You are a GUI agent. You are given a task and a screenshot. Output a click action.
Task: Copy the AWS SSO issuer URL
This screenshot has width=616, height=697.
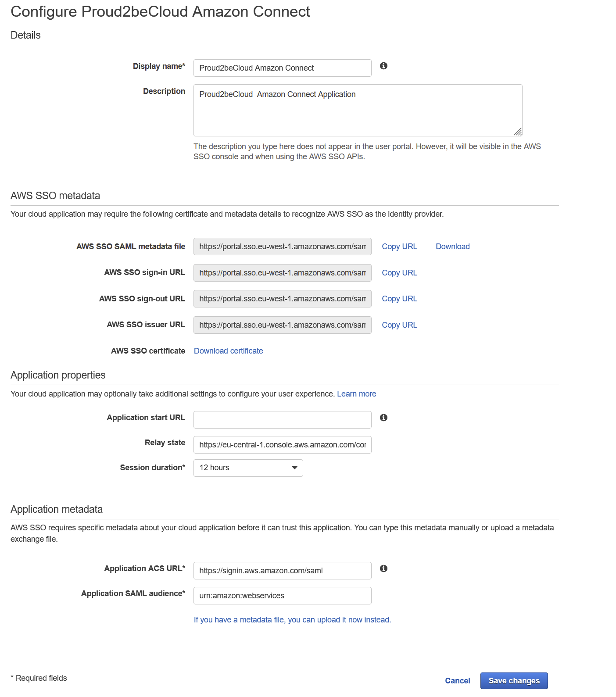point(399,325)
